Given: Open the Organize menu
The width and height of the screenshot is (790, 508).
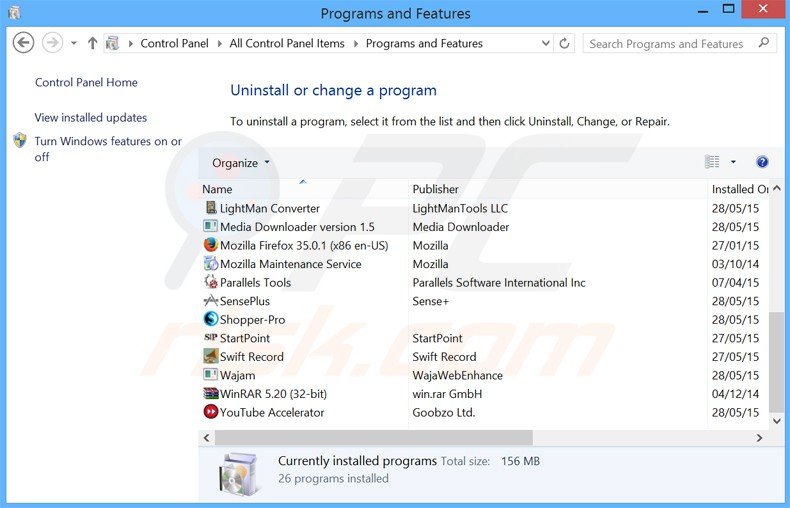Looking at the screenshot, I should click(x=241, y=163).
